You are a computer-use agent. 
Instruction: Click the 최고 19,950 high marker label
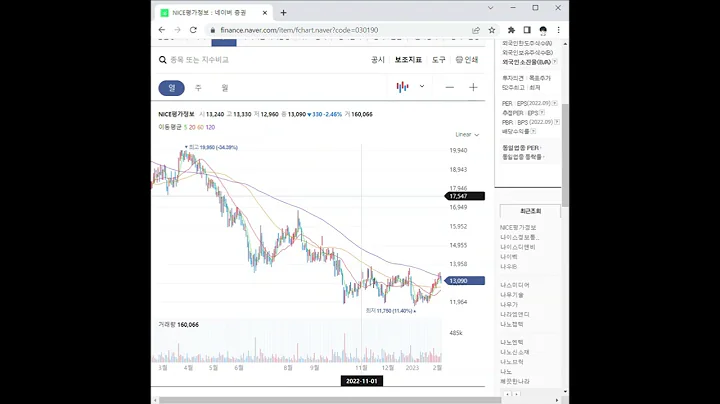click(211, 147)
